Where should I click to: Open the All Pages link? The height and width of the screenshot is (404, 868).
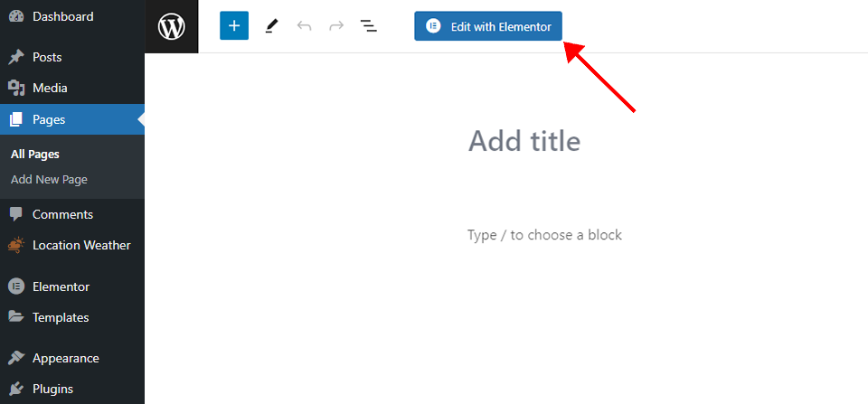35,155
